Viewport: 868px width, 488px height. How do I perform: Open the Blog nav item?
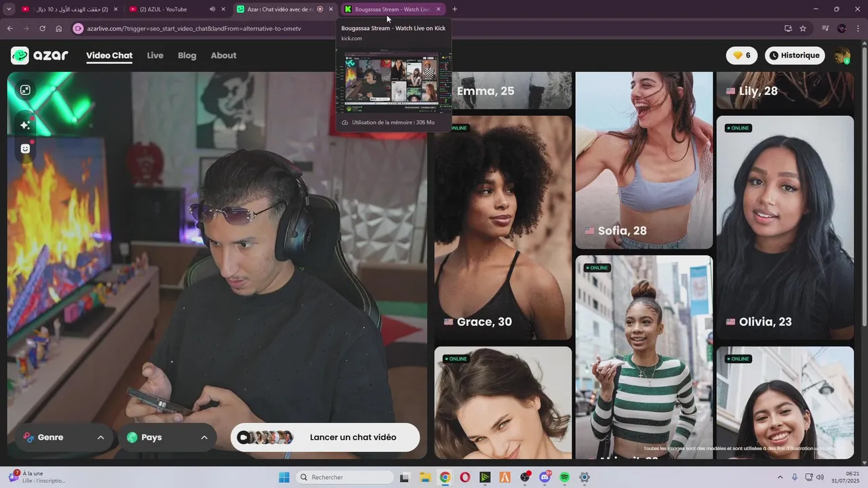pyautogui.click(x=187, y=56)
